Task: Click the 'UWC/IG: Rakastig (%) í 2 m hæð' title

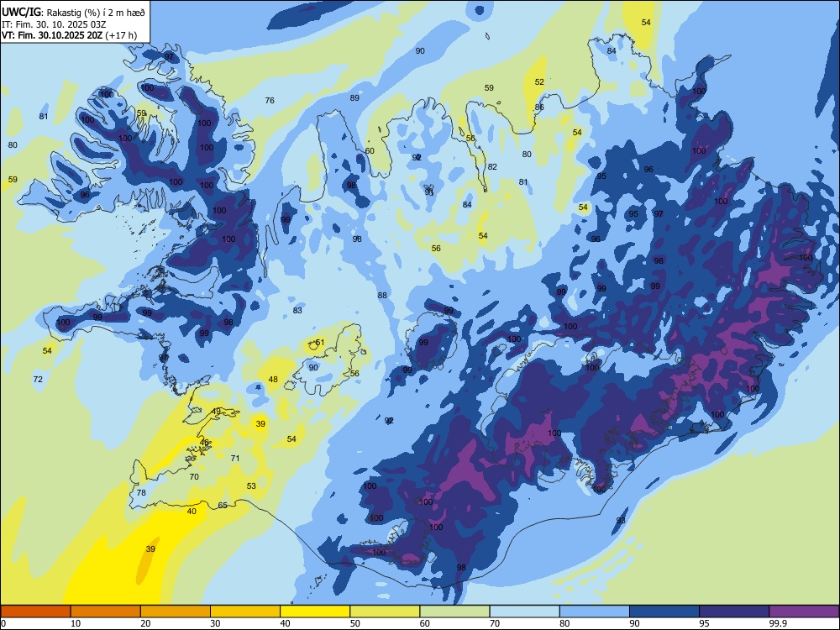Action: pyautogui.click(x=73, y=11)
